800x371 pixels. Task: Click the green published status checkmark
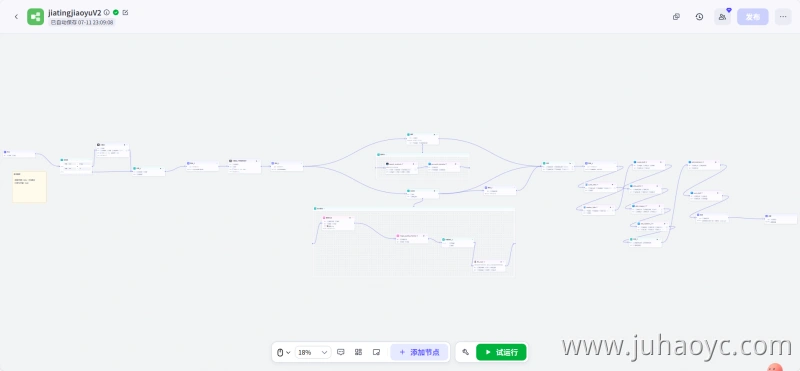click(x=116, y=12)
